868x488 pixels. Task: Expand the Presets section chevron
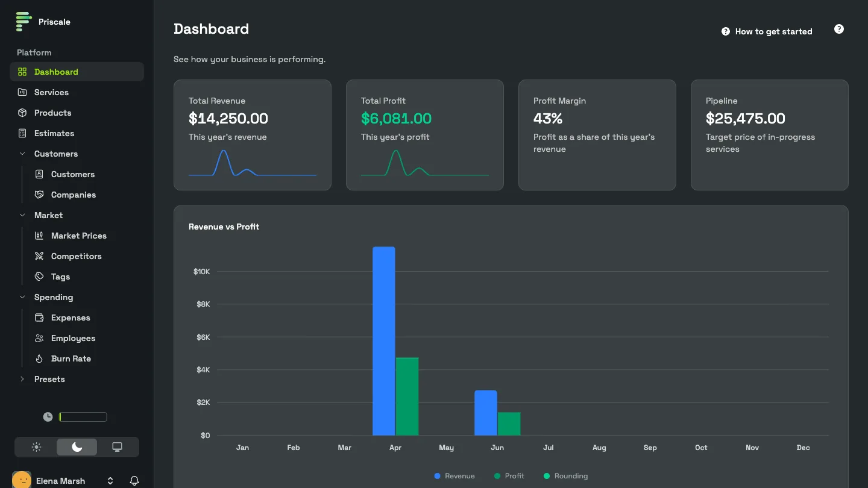(x=22, y=379)
